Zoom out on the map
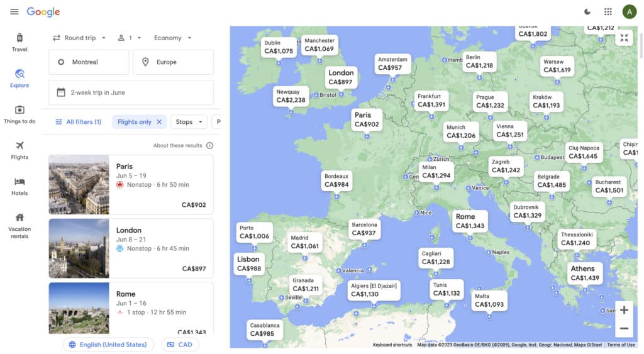This screenshot has height=354, width=644. 624,328
